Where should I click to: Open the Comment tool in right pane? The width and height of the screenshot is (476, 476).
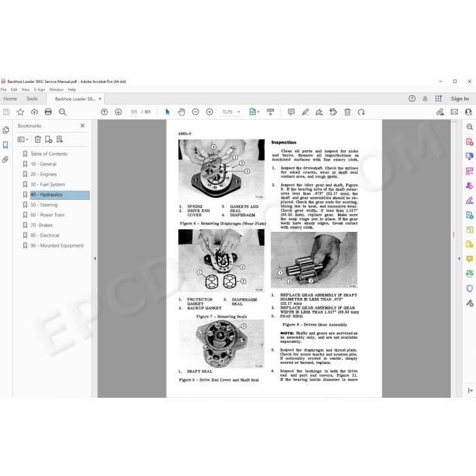(x=469, y=259)
